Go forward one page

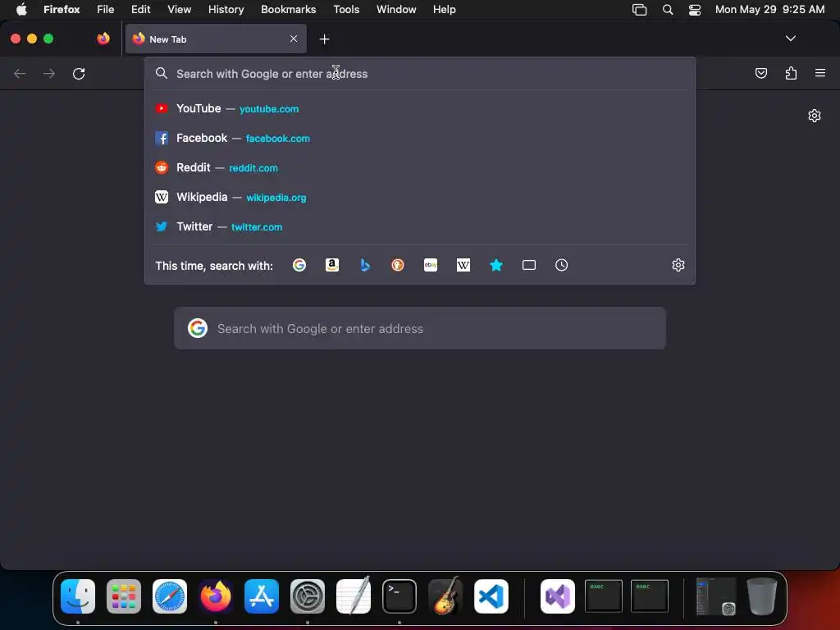pos(49,73)
